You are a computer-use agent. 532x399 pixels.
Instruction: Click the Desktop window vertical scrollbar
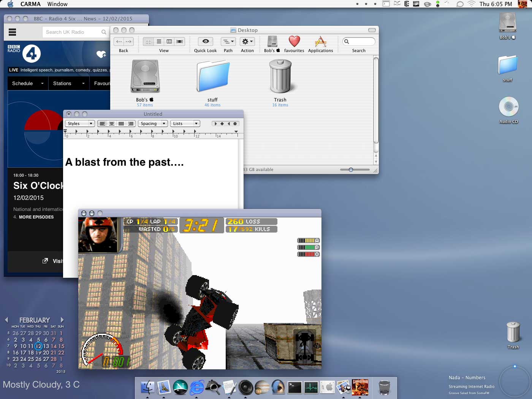tap(376, 100)
